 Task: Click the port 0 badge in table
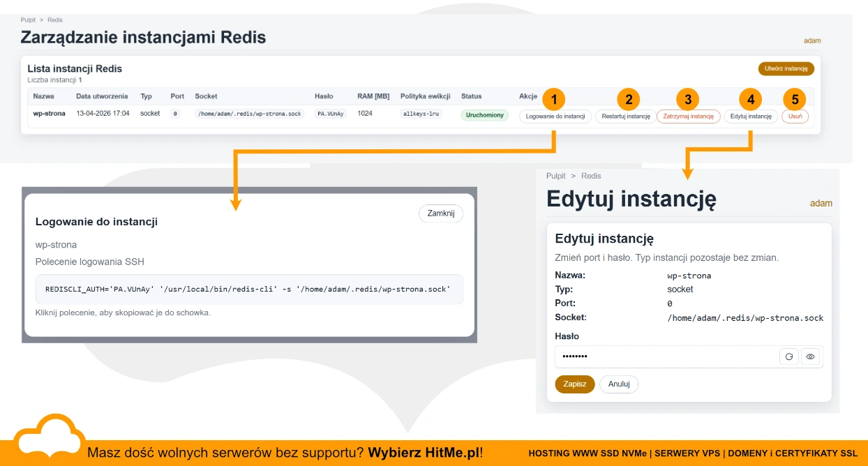pos(175,114)
